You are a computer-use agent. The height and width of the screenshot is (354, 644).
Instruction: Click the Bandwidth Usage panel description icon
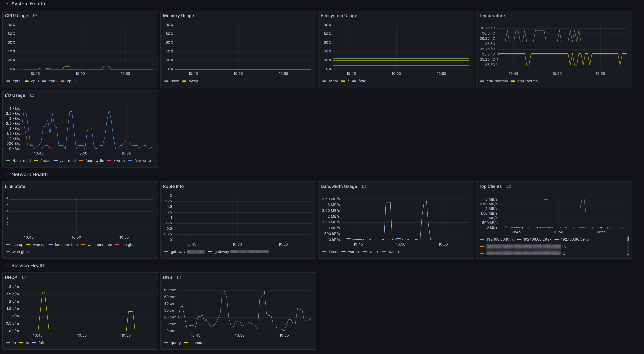pos(364,186)
